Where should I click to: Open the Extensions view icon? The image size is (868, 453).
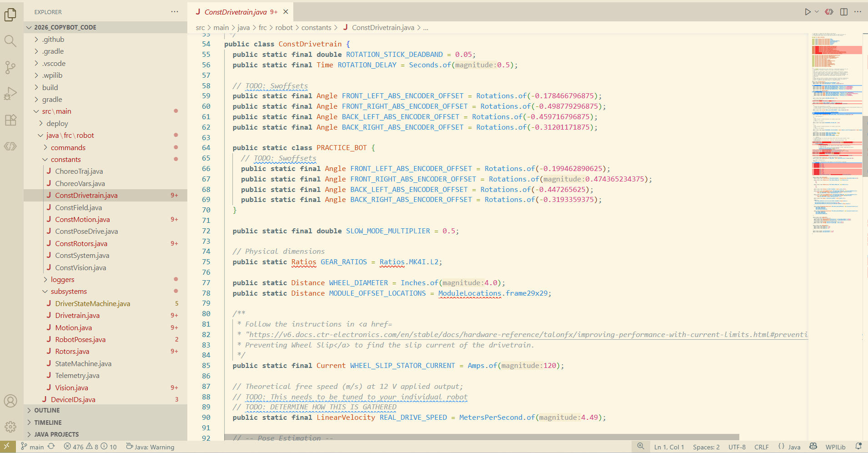(x=10, y=120)
